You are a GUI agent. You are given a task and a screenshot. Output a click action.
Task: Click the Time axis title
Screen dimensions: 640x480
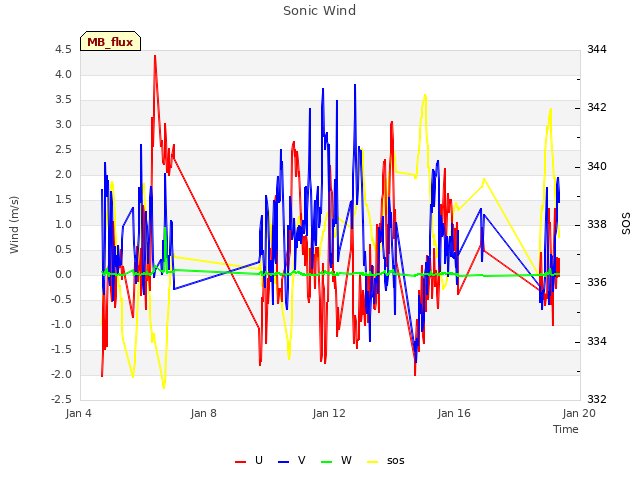pos(566,429)
